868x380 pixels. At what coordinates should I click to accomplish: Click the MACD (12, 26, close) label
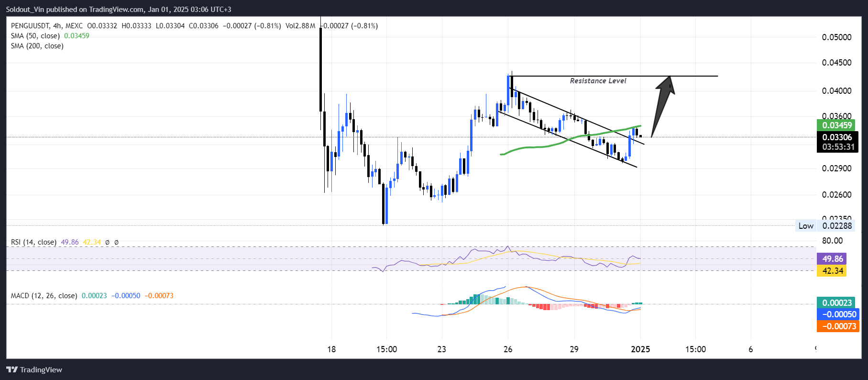44,296
